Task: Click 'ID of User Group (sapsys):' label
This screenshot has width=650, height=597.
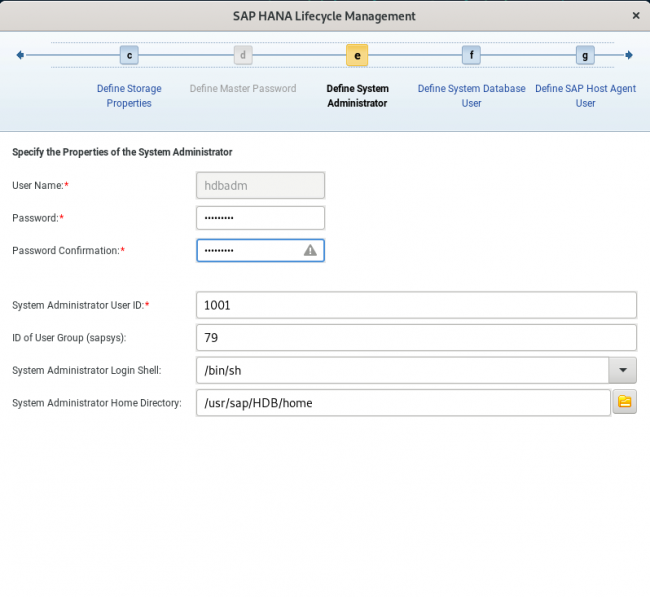Action: 69,338
